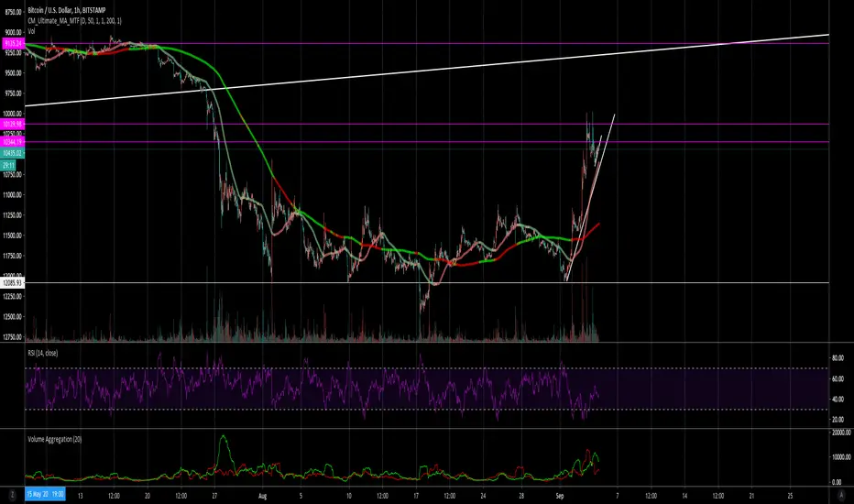Click the 10435.02 current price tag
This screenshot has width=854, height=504.
[x=13, y=154]
